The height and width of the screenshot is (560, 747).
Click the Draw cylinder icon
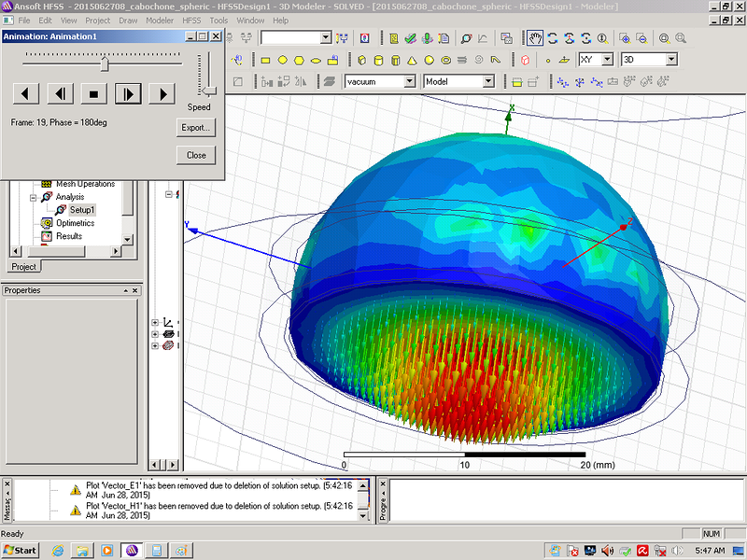point(379,60)
